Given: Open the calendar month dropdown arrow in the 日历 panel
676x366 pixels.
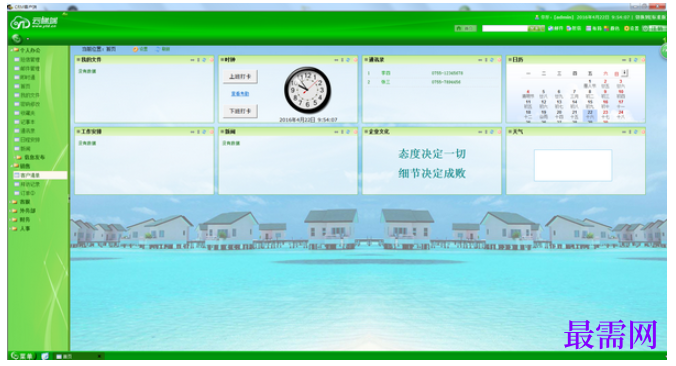Looking at the screenshot, I should pos(625,73).
